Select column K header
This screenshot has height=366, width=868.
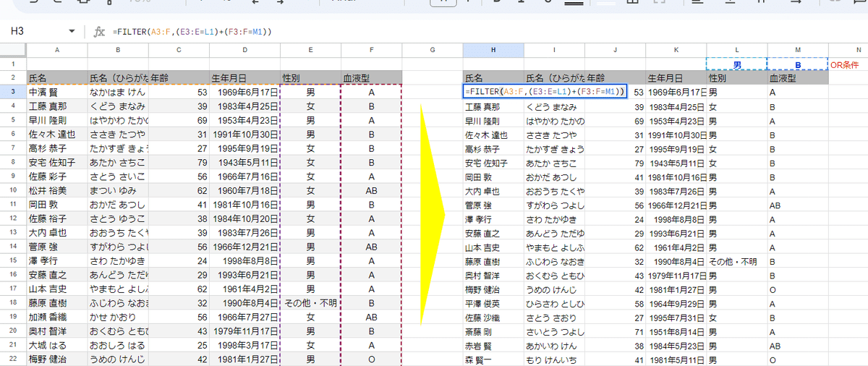pyautogui.click(x=676, y=50)
